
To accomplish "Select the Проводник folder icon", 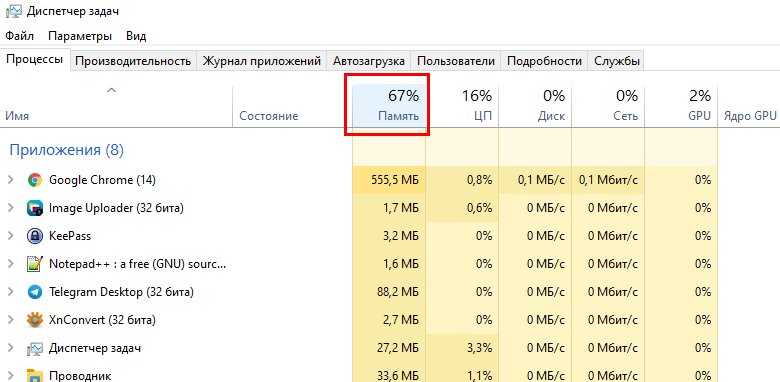I will point(34,375).
